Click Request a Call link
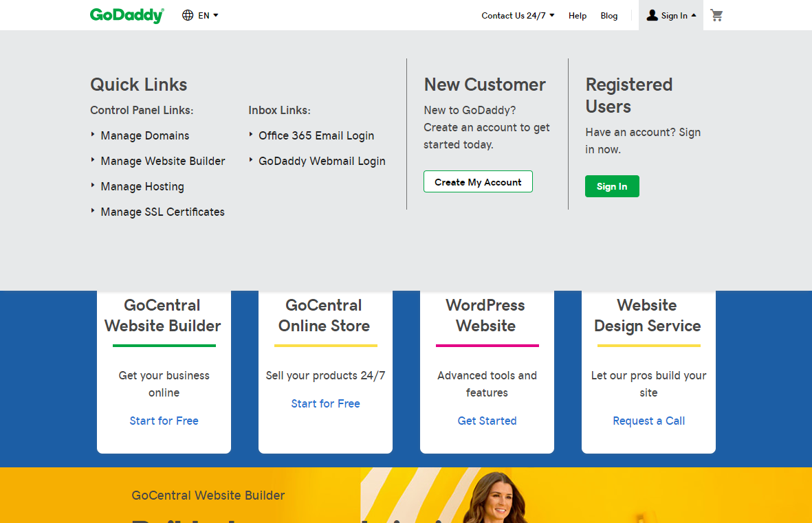 (x=649, y=421)
